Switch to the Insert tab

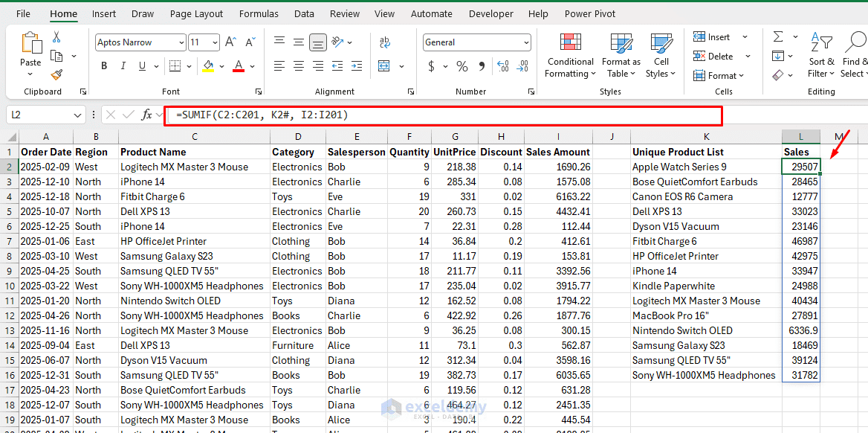104,14
